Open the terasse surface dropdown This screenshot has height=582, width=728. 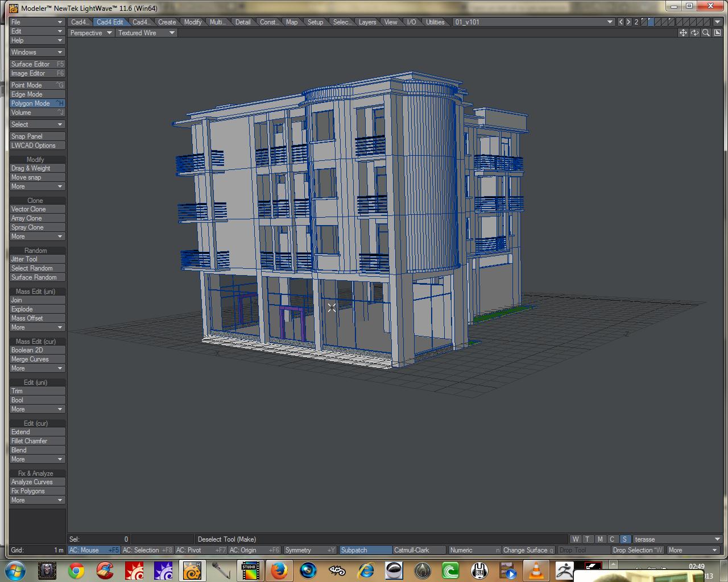coord(677,539)
